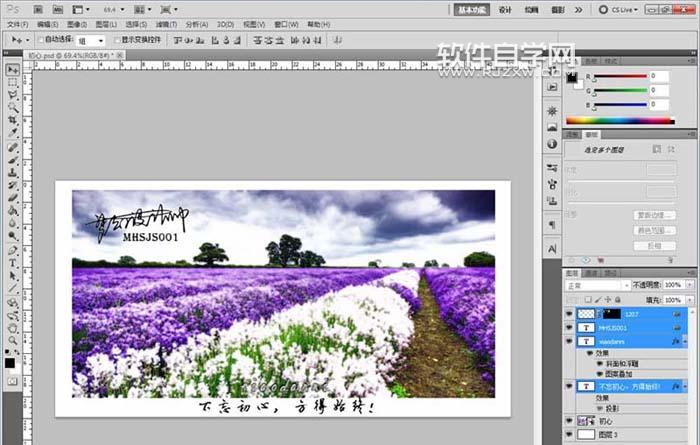Screen dimensions: 700x445
Task: Select the Pen tool
Action: (12, 250)
